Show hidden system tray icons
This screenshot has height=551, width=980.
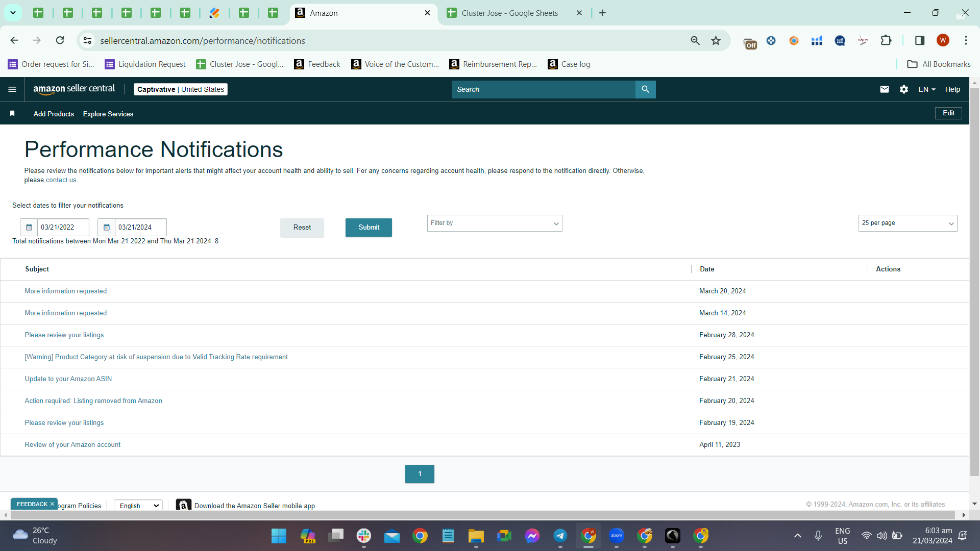pyautogui.click(x=798, y=536)
